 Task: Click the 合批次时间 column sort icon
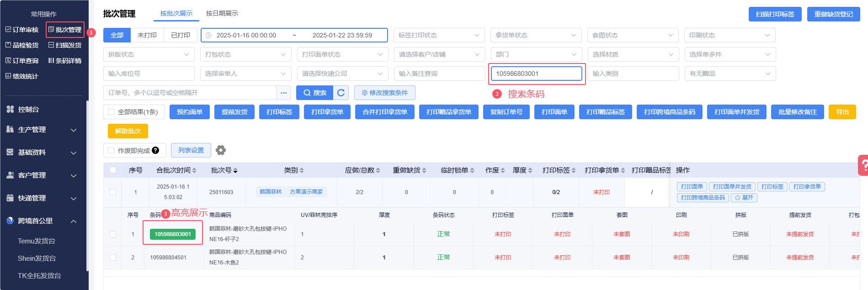point(194,170)
